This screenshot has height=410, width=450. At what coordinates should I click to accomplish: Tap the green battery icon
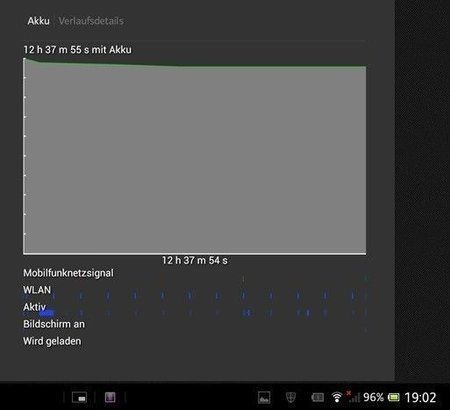tap(394, 397)
